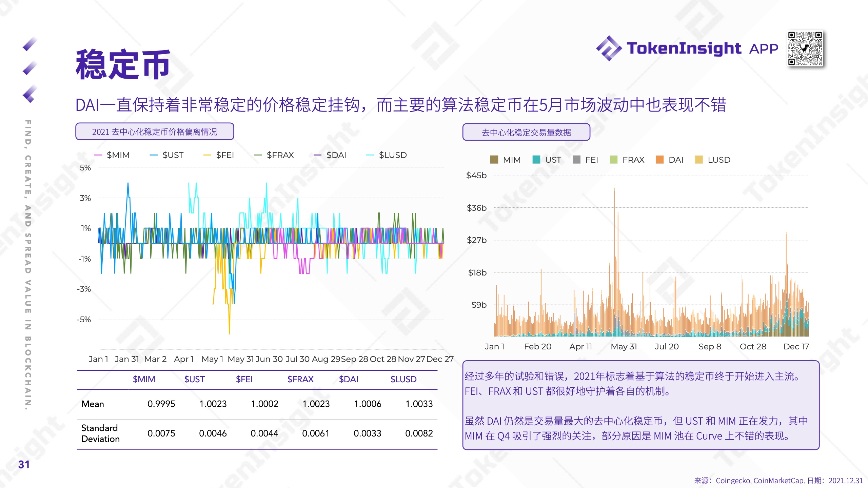Click the Feb 20 volume axis label
This screenshot has width=868, height=488.
tap(538, 347)
